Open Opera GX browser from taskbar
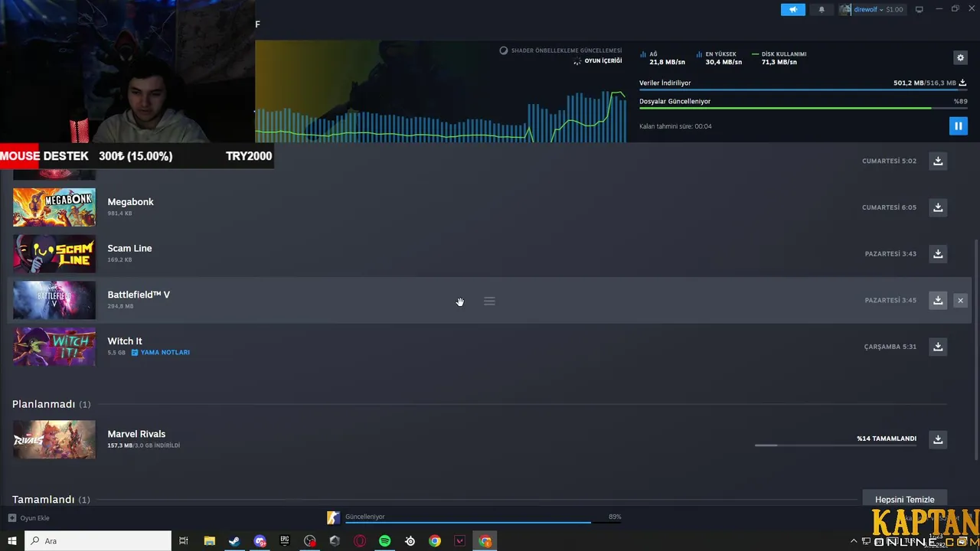 coord(360,541)
